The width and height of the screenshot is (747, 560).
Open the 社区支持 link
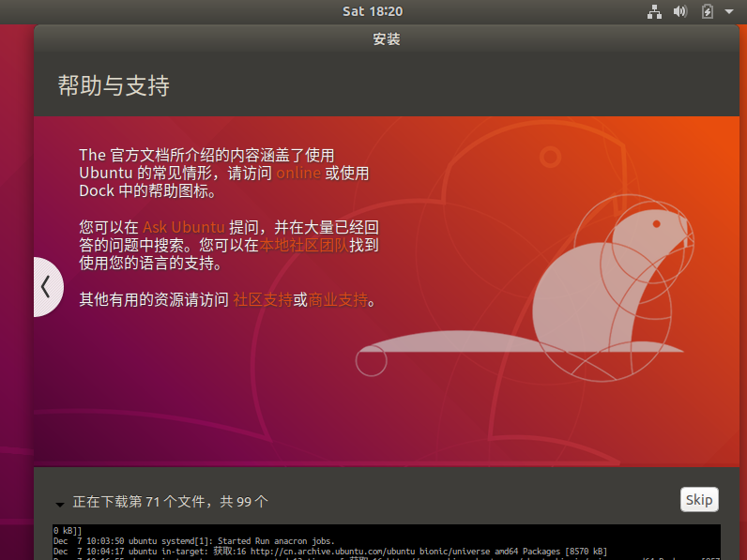263,300
